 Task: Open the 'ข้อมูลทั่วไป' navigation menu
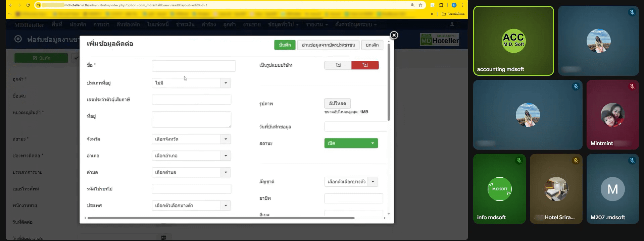pyautogui.click(x=283, y=24)
